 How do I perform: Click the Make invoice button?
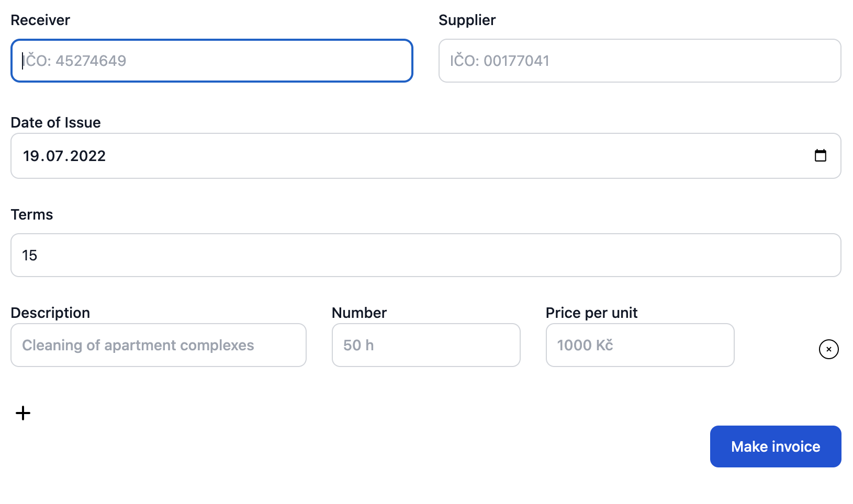point(775,446)
